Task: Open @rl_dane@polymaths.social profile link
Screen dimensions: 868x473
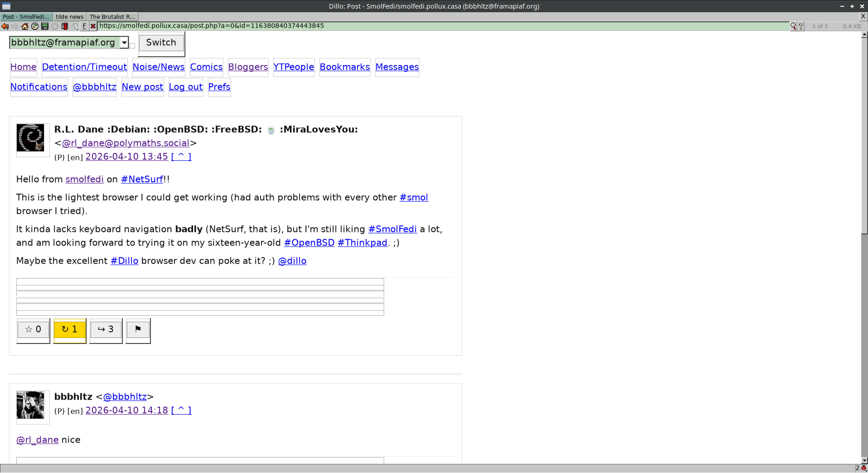Action: pos(126,143)
